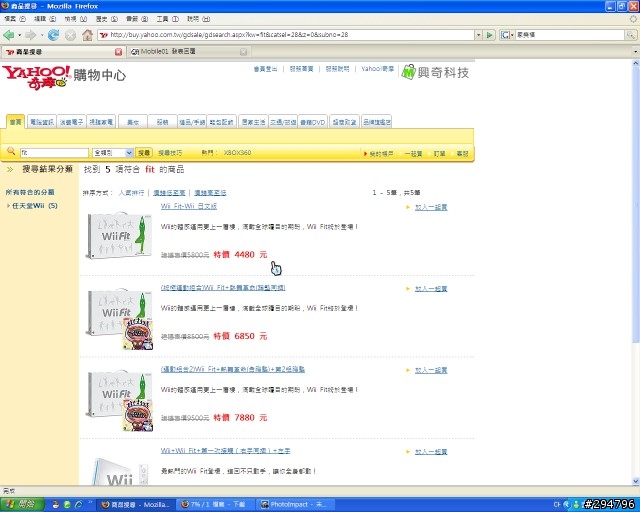Open the Forward button history dropdown arrow
The height and width of the screenshot is (512, 640).
click(x=41, y=35)
